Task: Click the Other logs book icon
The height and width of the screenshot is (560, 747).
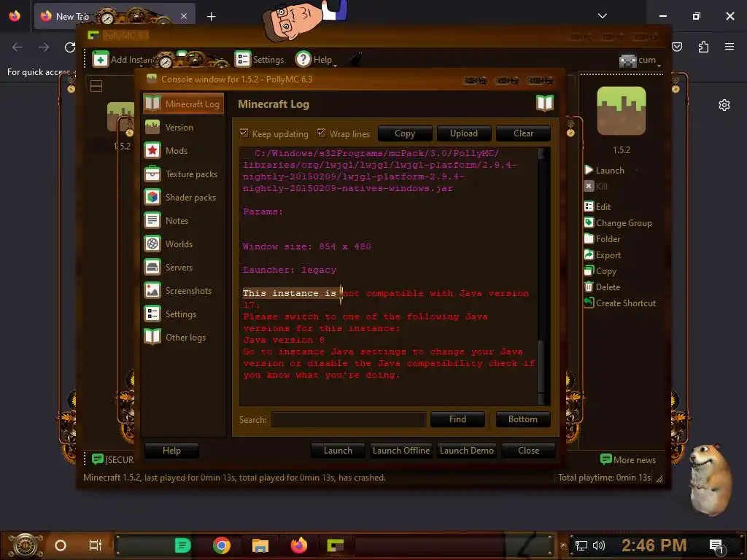Action: 152,337
